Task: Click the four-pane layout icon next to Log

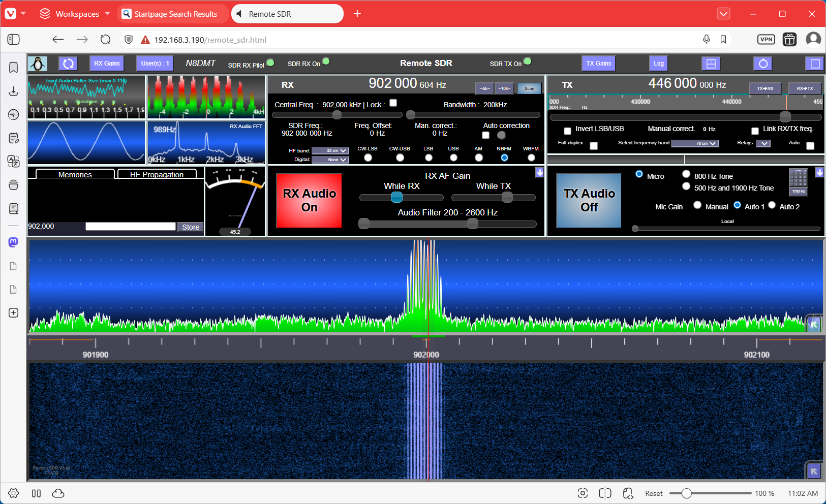Action: [711, 64]
